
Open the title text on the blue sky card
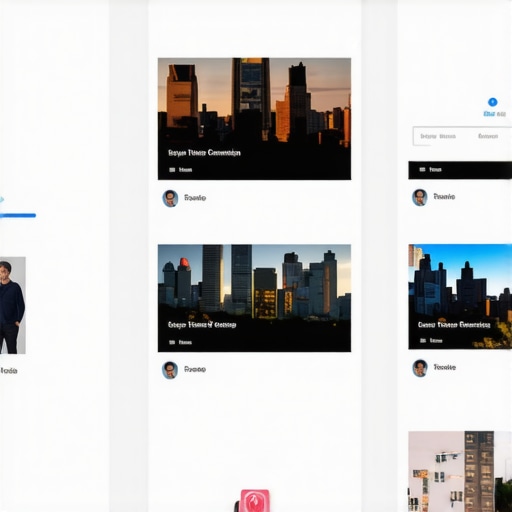pyautogui.click(x=454, y=325)
